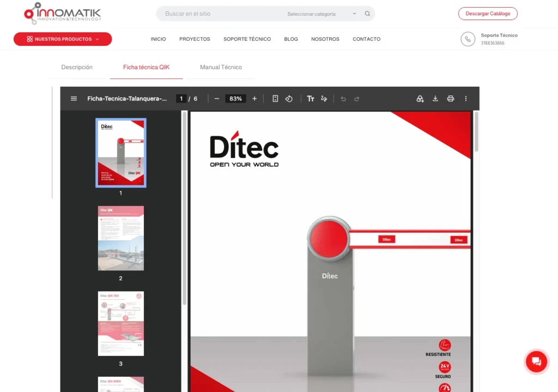The image size is (558, 392).
Task: Click the redo arrow in PDF toolbar
Action: click(x=356, y=99)
